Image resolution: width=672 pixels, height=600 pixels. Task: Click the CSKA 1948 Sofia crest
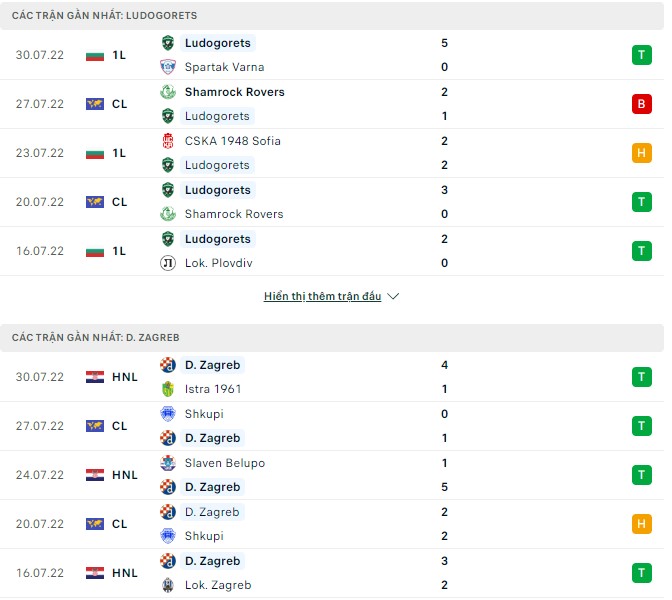(x=168, y=141)
